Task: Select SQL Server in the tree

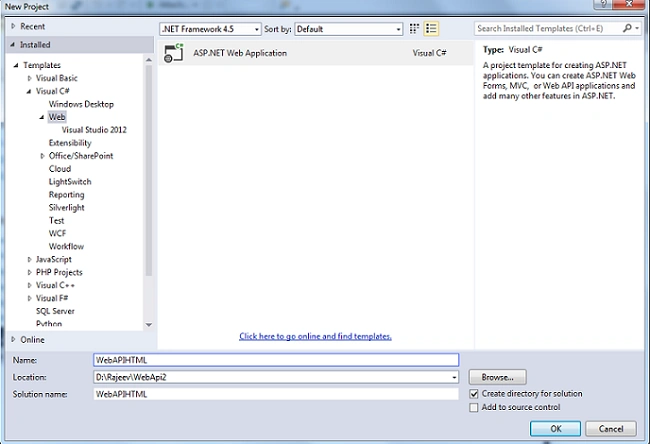Action: point(55,311)
